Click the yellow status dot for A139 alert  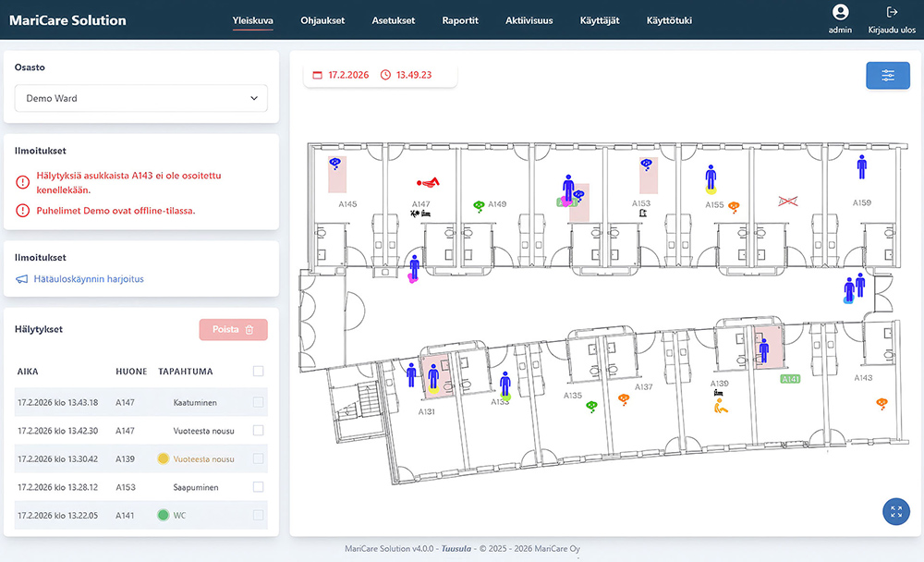point(163,458)
